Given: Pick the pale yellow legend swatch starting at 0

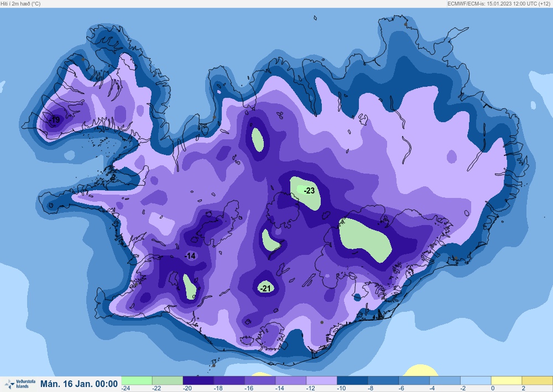Looking at the screenshot, I should click(507, 380).
